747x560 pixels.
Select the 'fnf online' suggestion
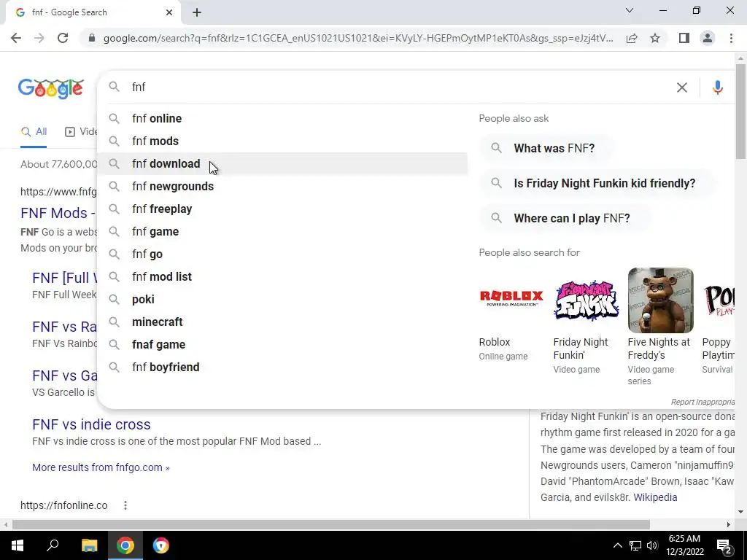[x=282, y=119]
